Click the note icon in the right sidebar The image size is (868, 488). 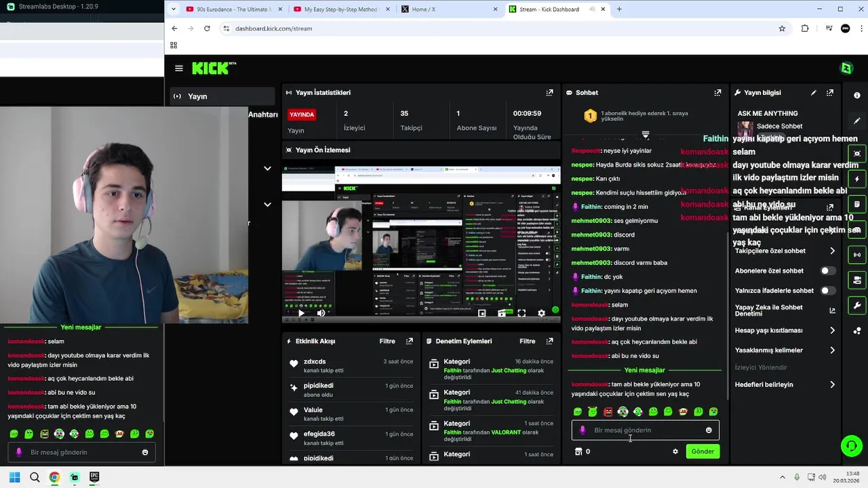[x=857, y=204]
